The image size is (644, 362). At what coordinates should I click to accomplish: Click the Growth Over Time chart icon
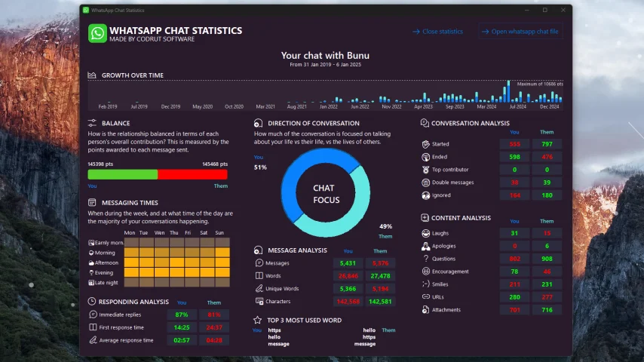(92, 75)
